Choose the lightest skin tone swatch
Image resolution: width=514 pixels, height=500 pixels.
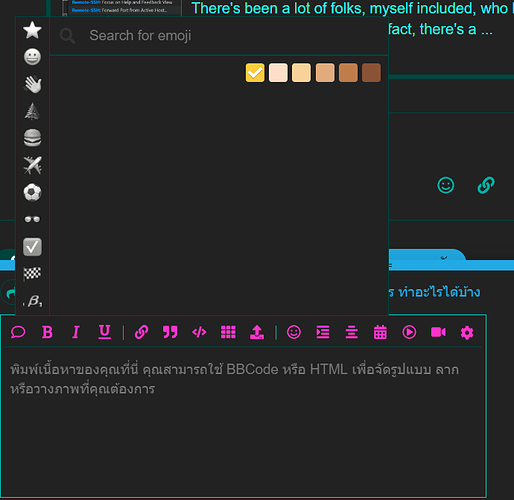pyautogui.click(x=278, y=73)
